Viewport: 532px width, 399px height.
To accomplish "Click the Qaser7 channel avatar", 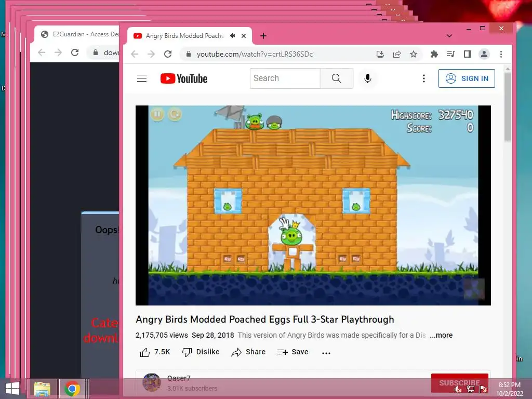I will coord(152,382).
